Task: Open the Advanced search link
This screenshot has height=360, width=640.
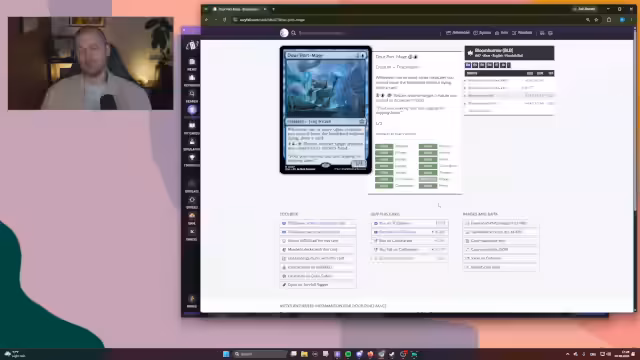Action: pos(458,33)
